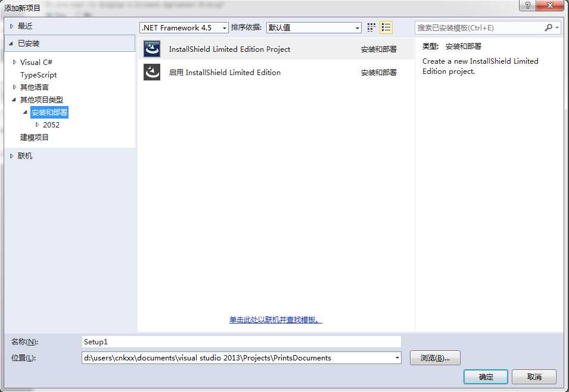Click the 取消 button
Viewport: 569px width, 392px height.
[x=534, y=377]
